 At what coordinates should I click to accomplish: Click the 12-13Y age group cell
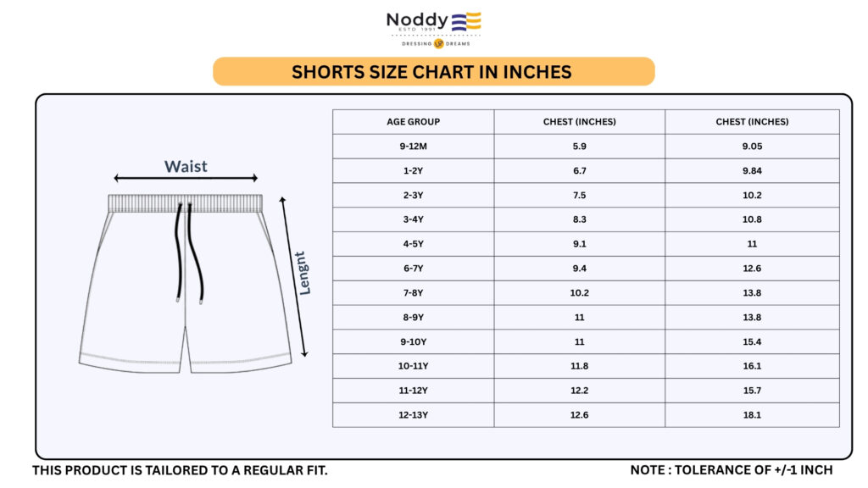413,415
